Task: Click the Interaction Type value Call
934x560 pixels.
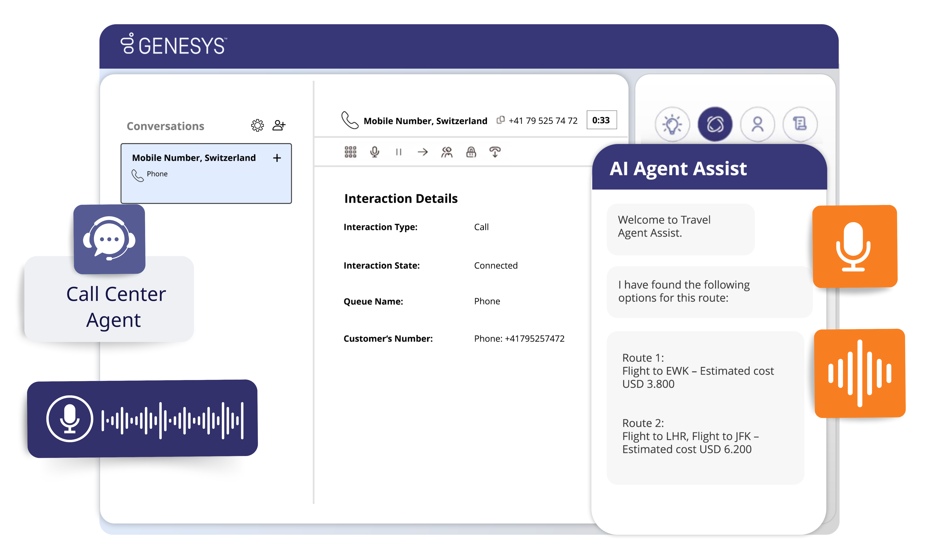Action: (481, 227)
